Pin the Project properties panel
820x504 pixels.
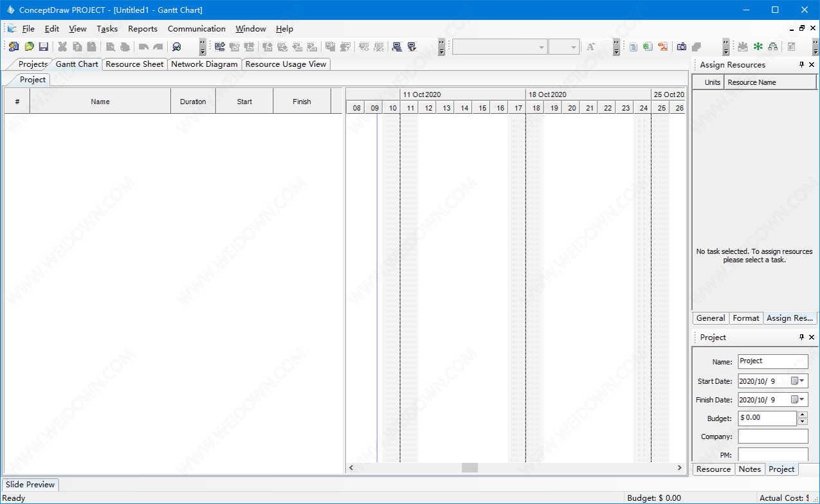pyautogui.click(x=801, y=337)
